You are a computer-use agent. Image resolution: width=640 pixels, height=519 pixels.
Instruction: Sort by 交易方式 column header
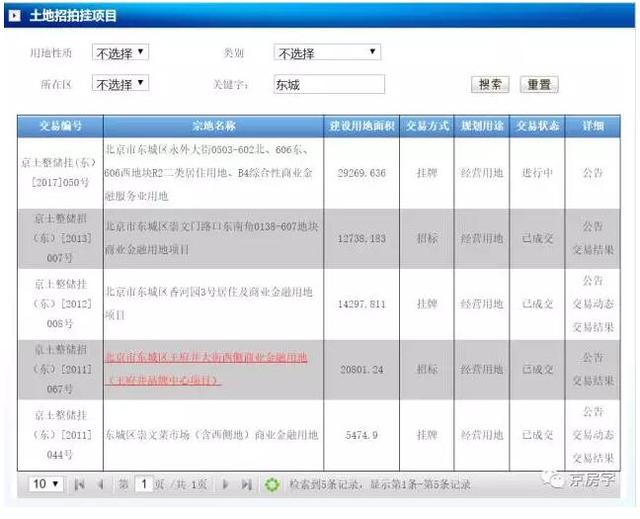click(427, 126)
